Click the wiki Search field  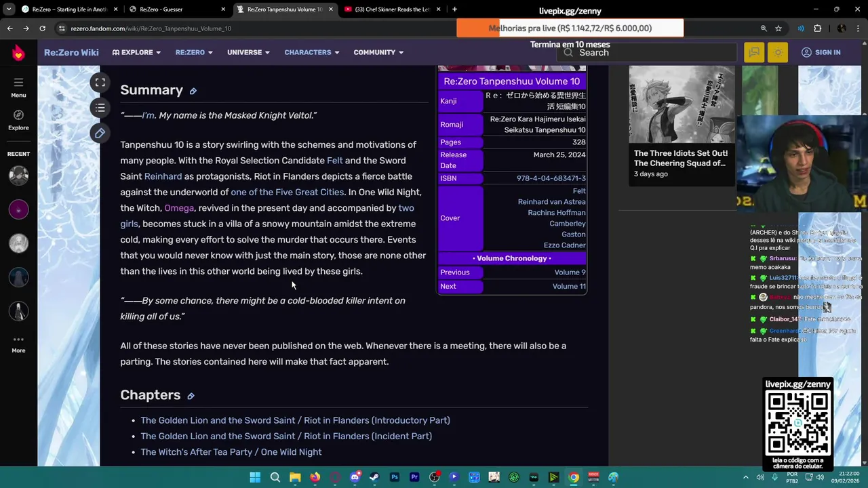(x=648, y=52)
